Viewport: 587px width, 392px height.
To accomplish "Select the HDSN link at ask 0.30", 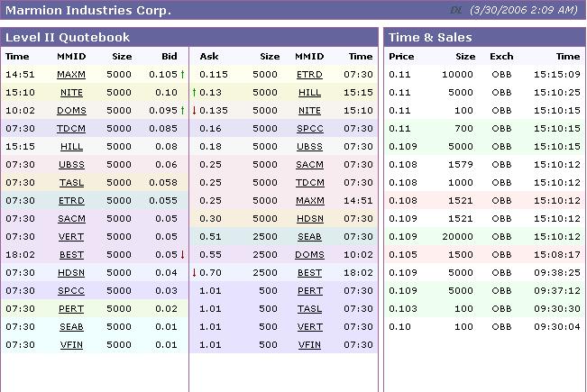I will click(x=309, y=218).
